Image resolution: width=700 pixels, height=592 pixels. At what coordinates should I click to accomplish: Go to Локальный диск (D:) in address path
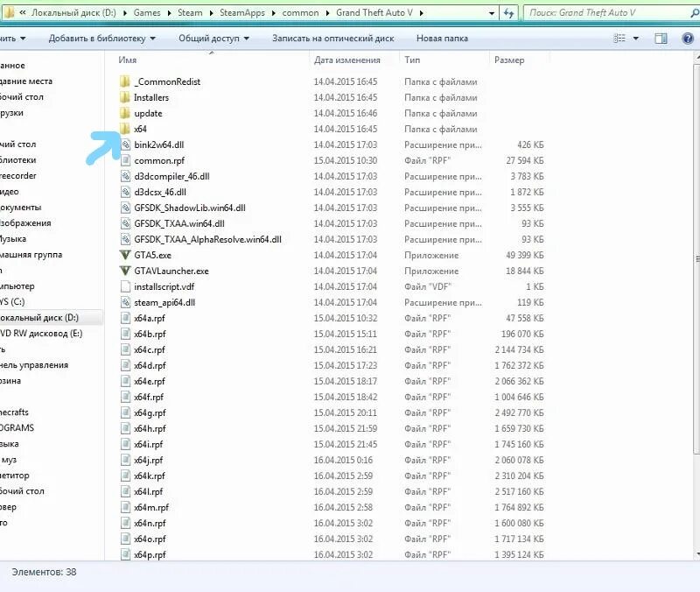(73, 13)
